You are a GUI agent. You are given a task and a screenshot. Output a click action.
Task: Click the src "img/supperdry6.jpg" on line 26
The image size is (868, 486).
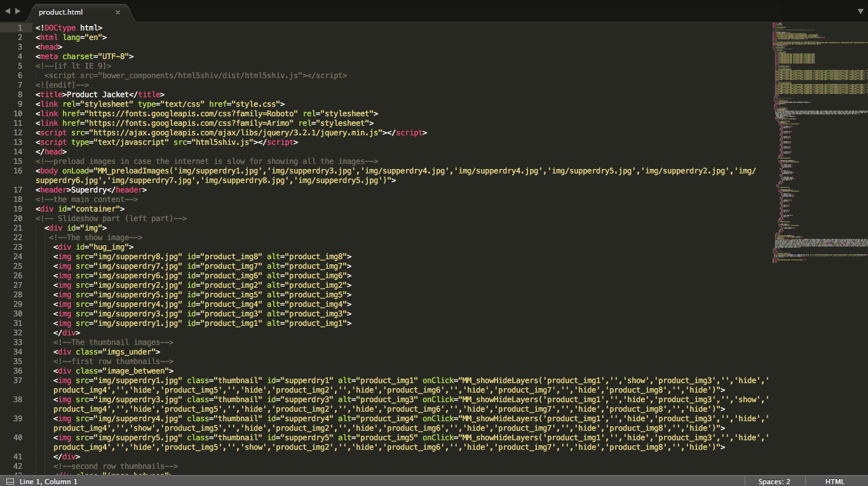137,276
